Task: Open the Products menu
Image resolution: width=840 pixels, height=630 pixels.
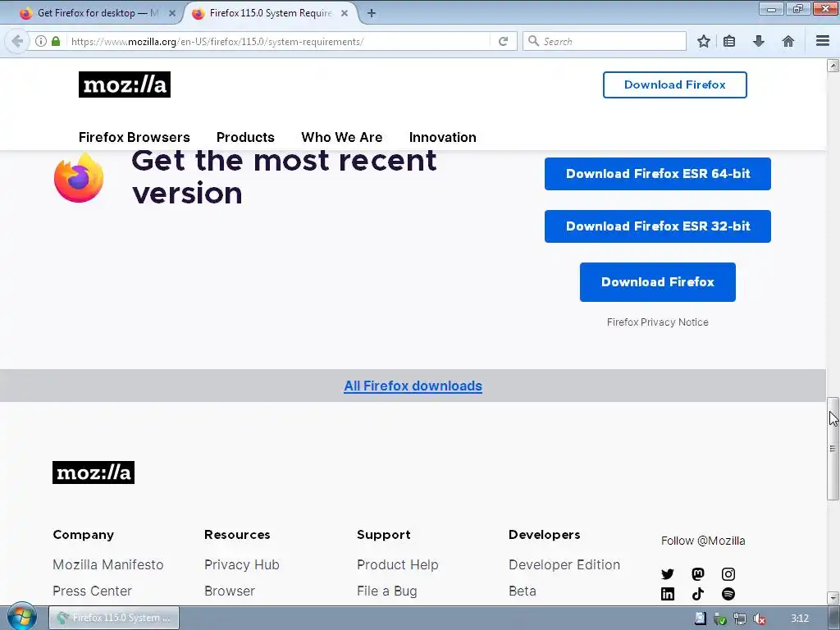Action: point(245,137)
